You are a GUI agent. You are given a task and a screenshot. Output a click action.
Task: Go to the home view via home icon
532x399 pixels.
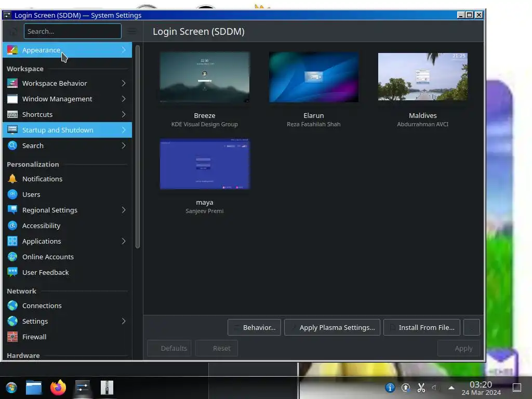[13, 32]
